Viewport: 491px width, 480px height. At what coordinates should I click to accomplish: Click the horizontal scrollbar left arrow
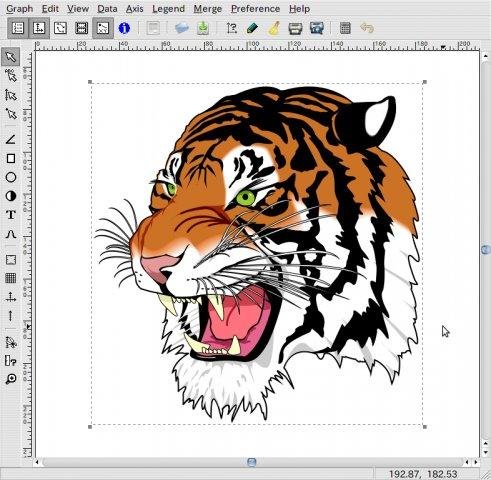click(37, 462)
